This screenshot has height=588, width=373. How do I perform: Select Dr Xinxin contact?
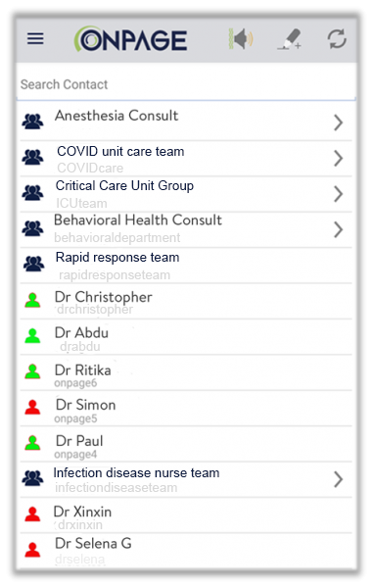tap(186, 515)
